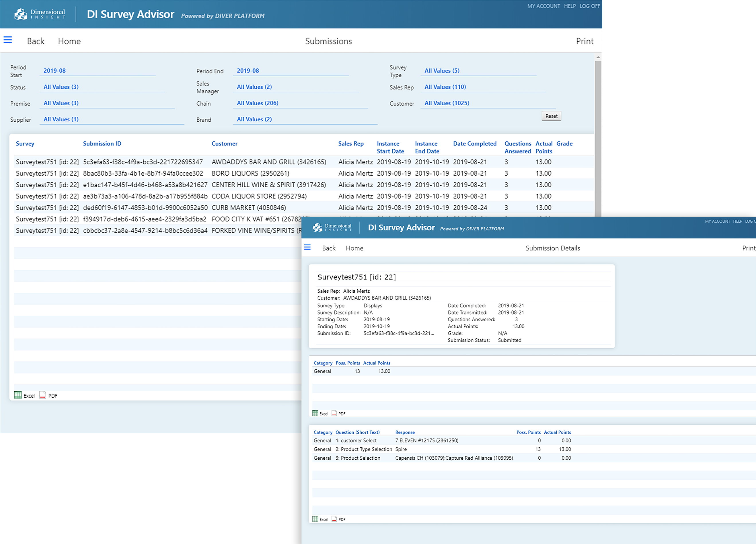Open hamburger menu in Submissions window
The height and width of the screenshot is (544, 756).
[x=8, y=40]
